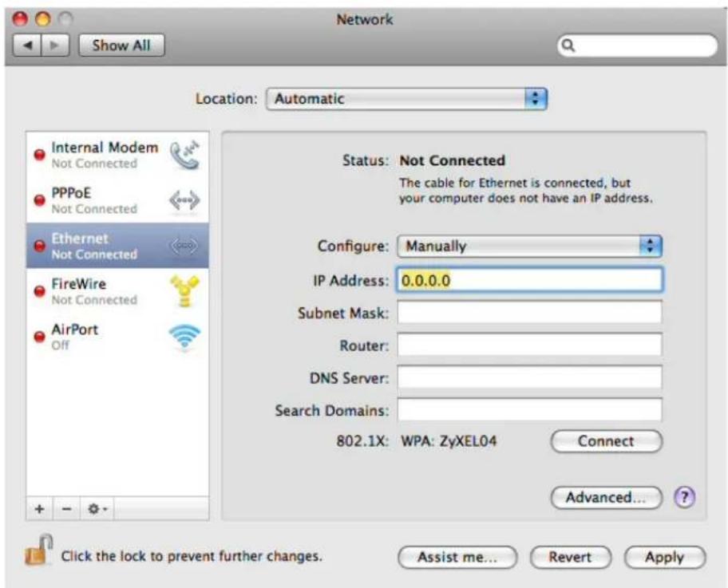Click the 'WPA: ZyXEL04' text
Viewport: 728px width, 588px height.
449,441
